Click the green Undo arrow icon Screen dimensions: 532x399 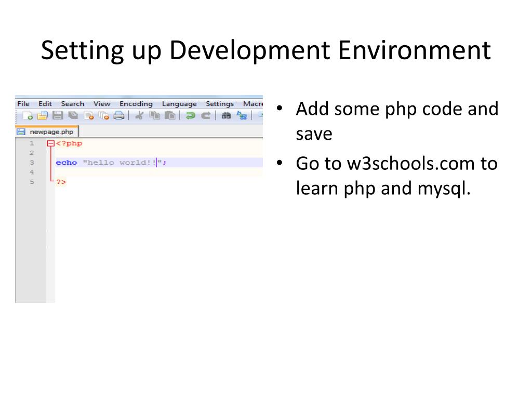[190, 116]
